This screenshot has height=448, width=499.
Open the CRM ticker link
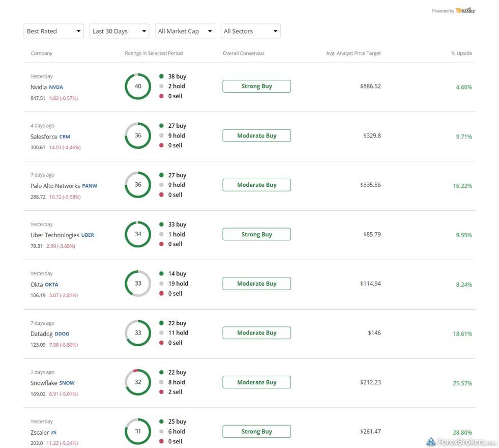click(65, 137)
